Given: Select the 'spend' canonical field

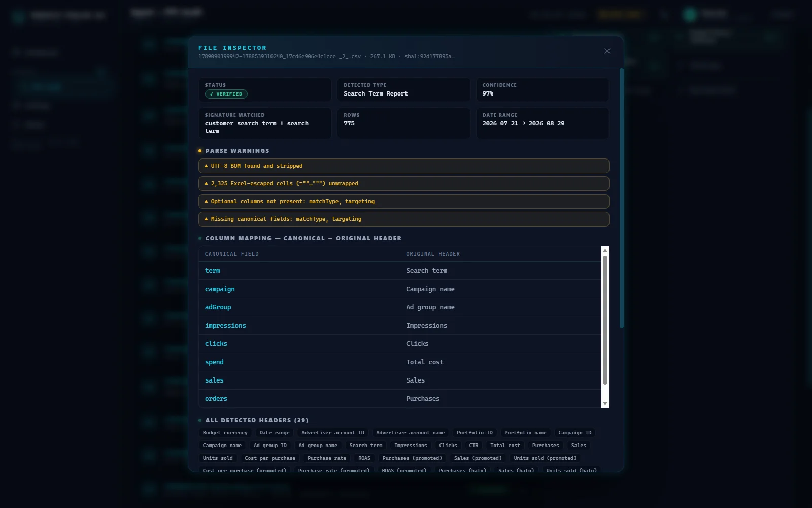Looking at the screenshot, I should point(214,362).
